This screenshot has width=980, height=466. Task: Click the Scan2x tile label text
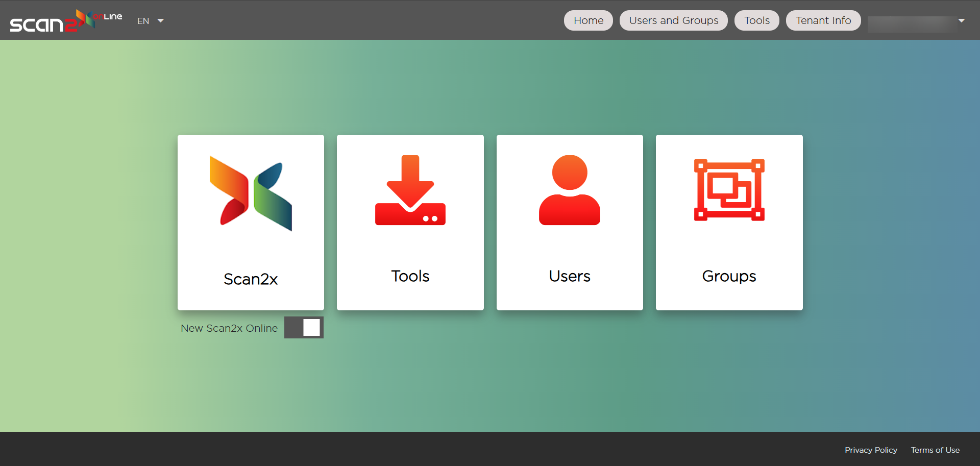pyautogui.click(x=251, y=279)
